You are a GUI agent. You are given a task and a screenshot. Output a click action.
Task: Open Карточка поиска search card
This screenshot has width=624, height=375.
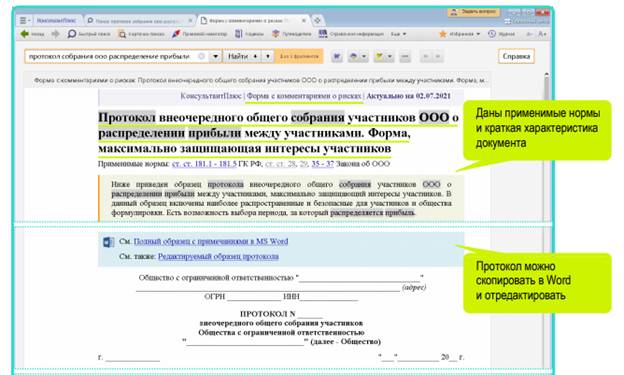click(x=141, y=34)
